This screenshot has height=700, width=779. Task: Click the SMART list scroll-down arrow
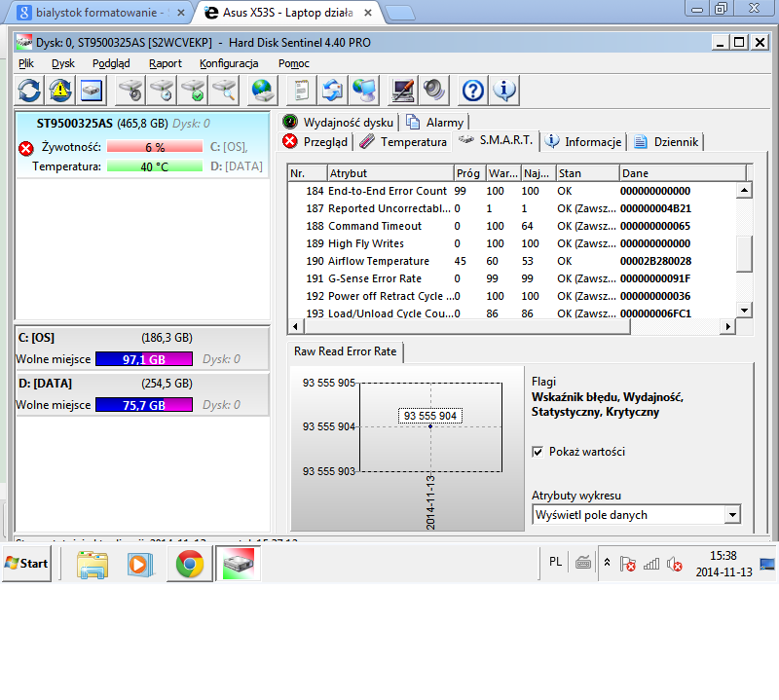pyautogui.click(x=744, y=311)
